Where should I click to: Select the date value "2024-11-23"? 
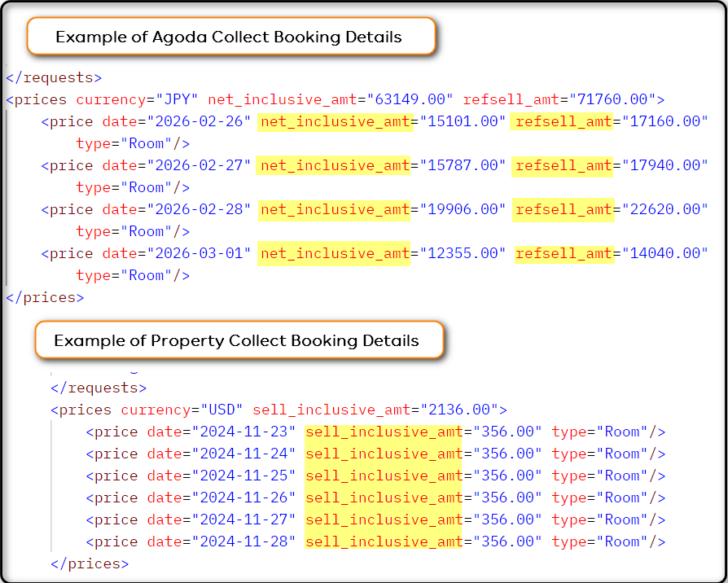pos(243,432)
